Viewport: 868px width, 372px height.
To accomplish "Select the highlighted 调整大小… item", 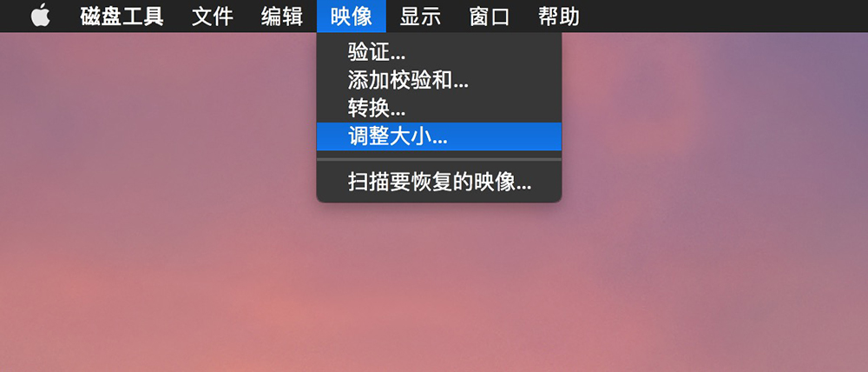I will [439, 136].
